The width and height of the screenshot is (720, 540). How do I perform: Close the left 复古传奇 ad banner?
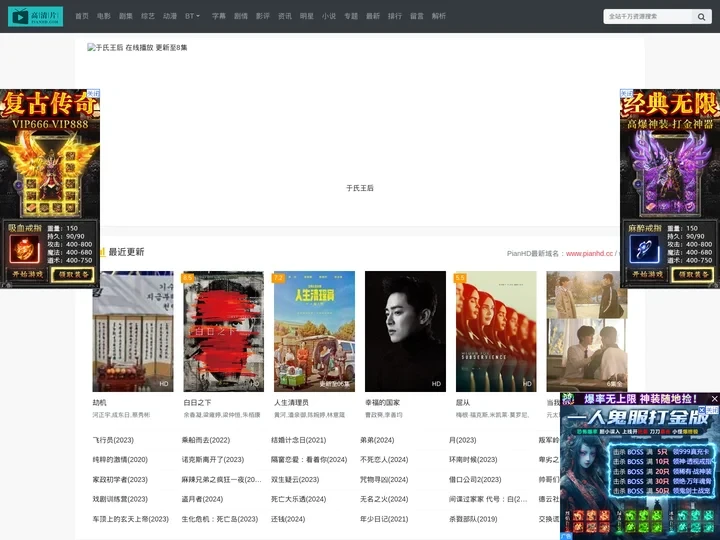(x=93, y=93)
